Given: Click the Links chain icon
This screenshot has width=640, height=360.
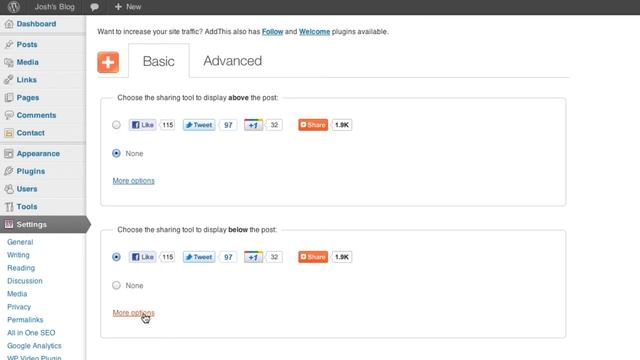Looking at the screenshot, I should 9,80.
